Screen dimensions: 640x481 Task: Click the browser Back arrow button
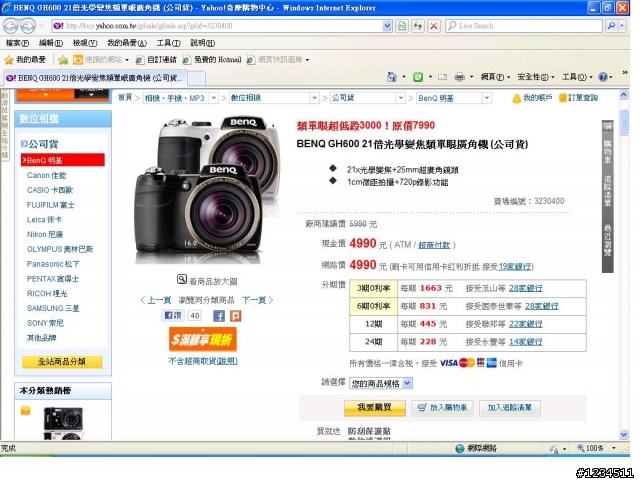click(11, 26)
